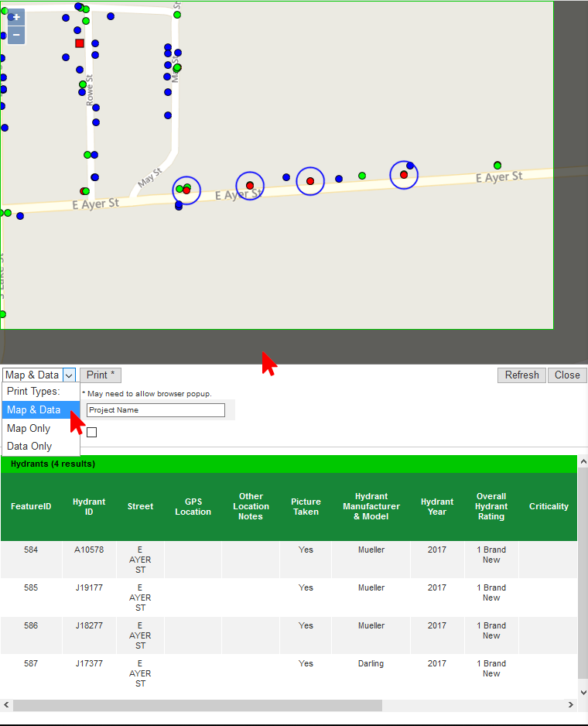588x726 pixels.
Task: Click the map zoom out minus button
Action: click(16, 36)
